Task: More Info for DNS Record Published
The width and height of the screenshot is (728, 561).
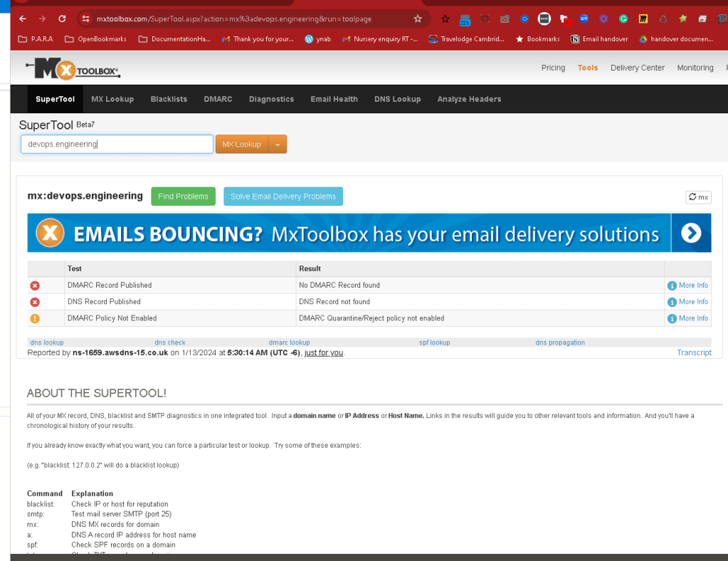Action: click(688, 302)
